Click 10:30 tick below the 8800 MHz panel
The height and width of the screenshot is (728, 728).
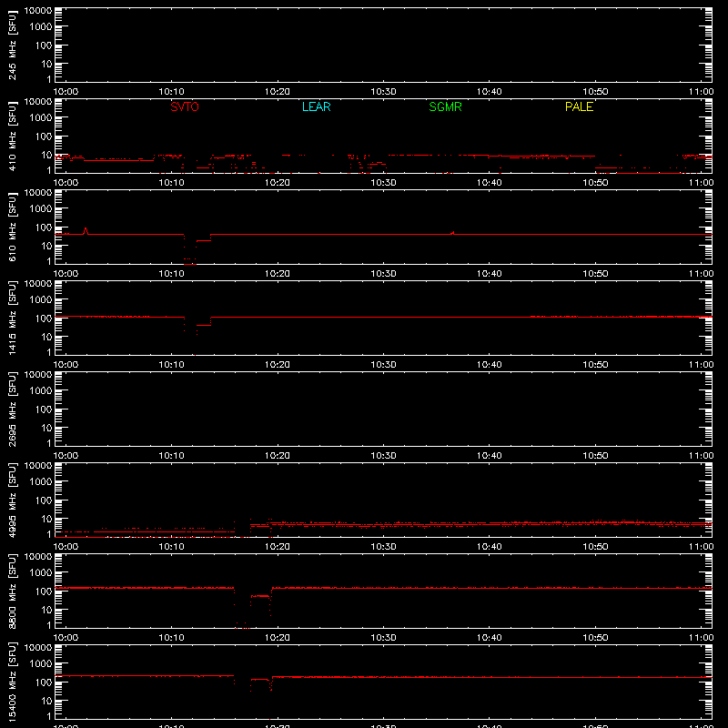(383, 638)
